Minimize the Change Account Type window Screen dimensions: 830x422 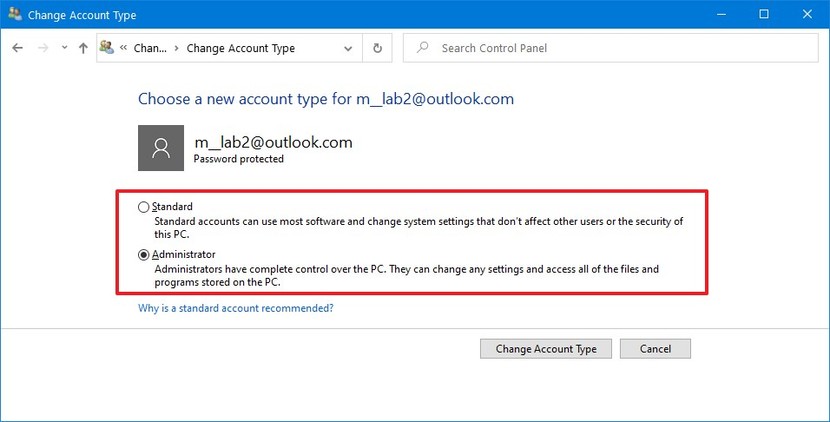(x=721, y=14)
